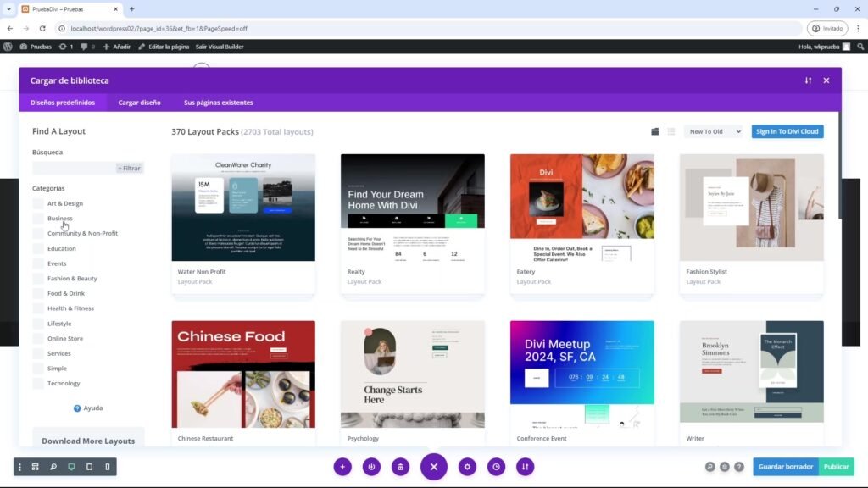868x488 pixels.
Task: Select phone view icon
Action: click(108, 467)
